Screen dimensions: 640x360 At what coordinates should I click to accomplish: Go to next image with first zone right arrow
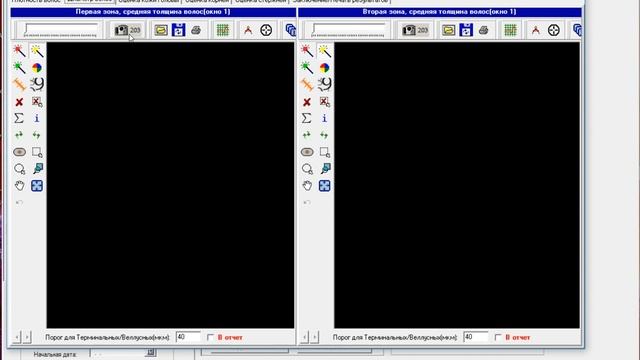click(27, 337)
